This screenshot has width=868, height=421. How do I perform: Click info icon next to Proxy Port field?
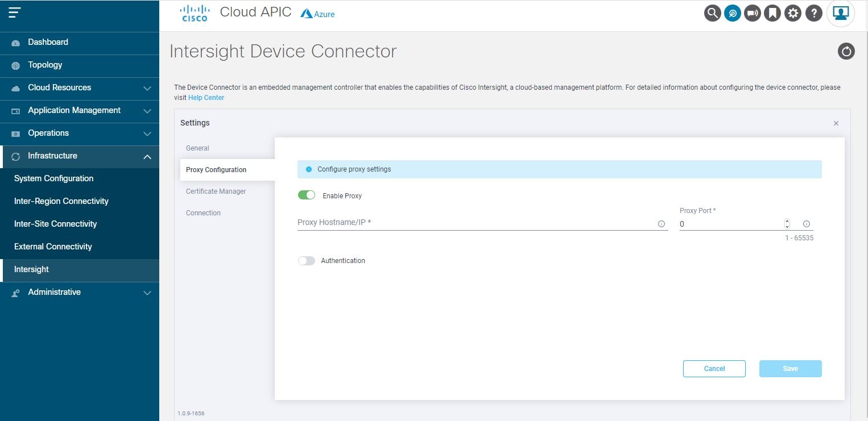click(x=806, y=224)
